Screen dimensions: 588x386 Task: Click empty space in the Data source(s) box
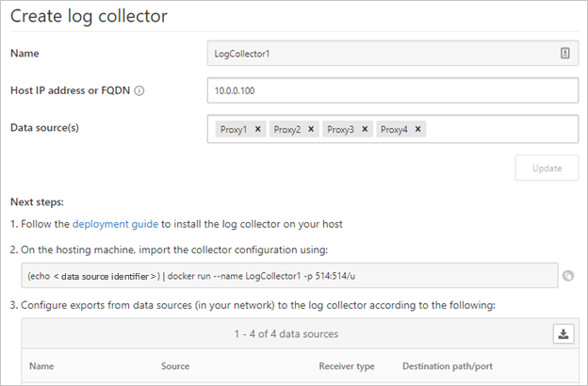pos(499,129)
